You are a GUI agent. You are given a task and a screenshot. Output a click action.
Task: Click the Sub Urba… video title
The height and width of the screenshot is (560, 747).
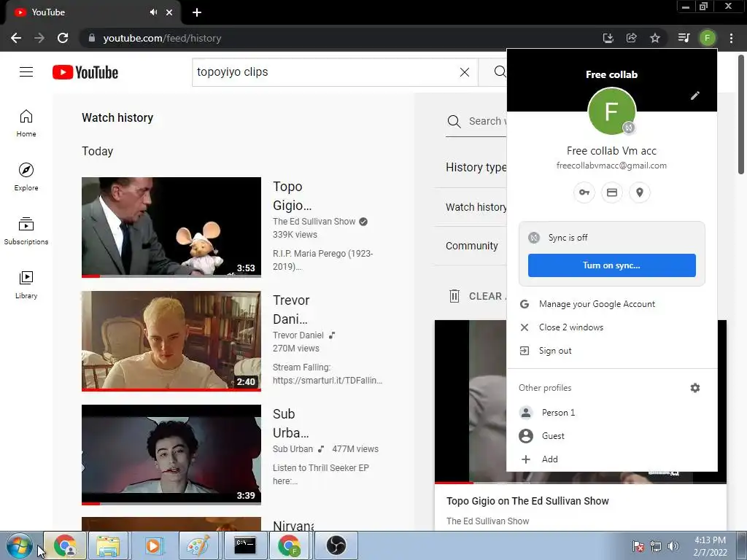click(290, 424)
